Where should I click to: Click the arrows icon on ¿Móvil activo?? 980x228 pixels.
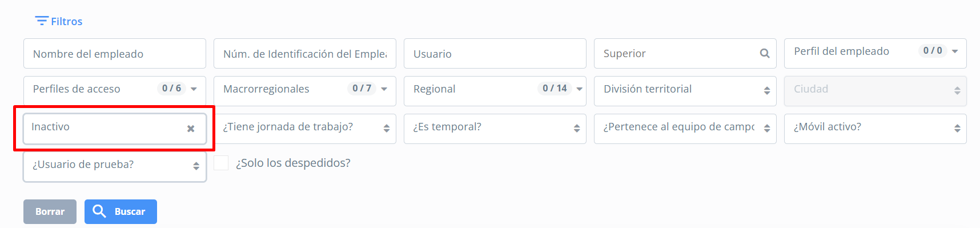tap(957, 129)
